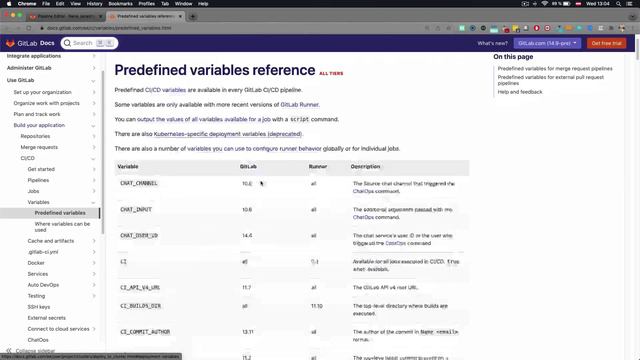Click the CI_BUILDS_DIR variable name
The width and height of the screenshot is (640, 360).
(x=140, y=306)
